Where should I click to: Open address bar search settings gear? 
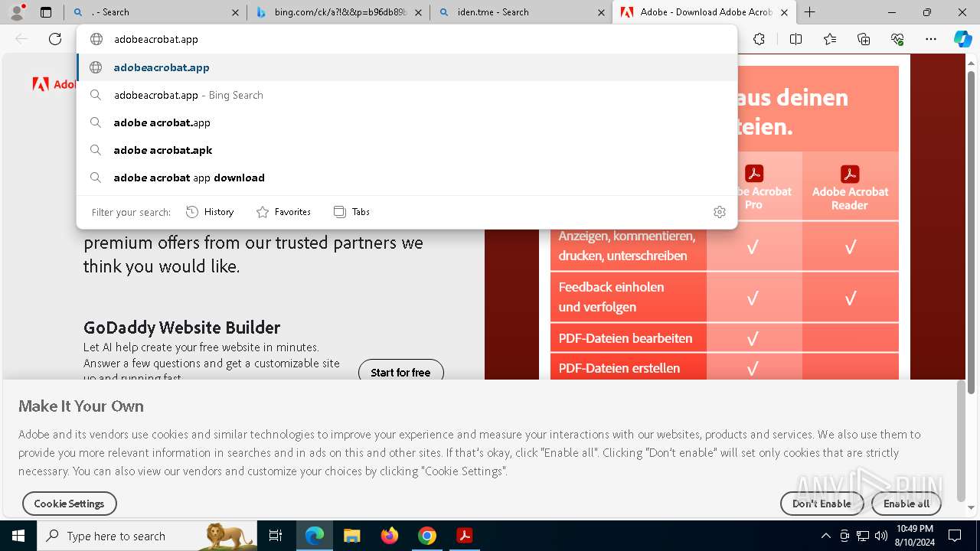(719, 212)
